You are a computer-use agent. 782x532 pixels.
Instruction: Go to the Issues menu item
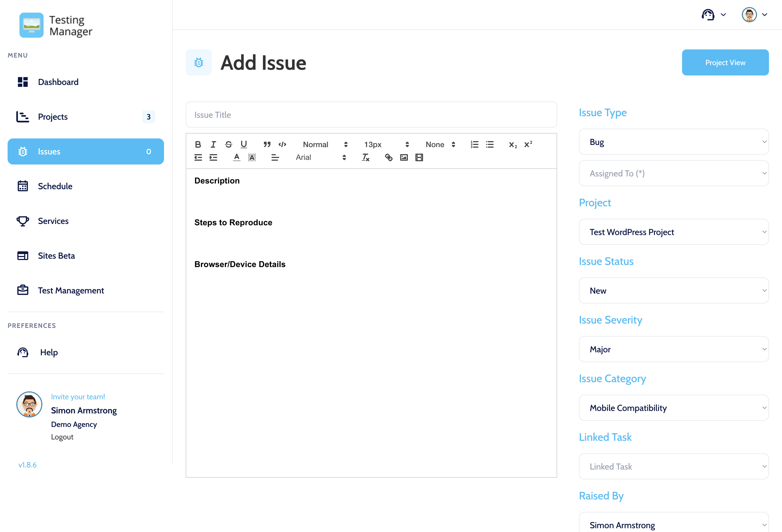coord(49,151)
